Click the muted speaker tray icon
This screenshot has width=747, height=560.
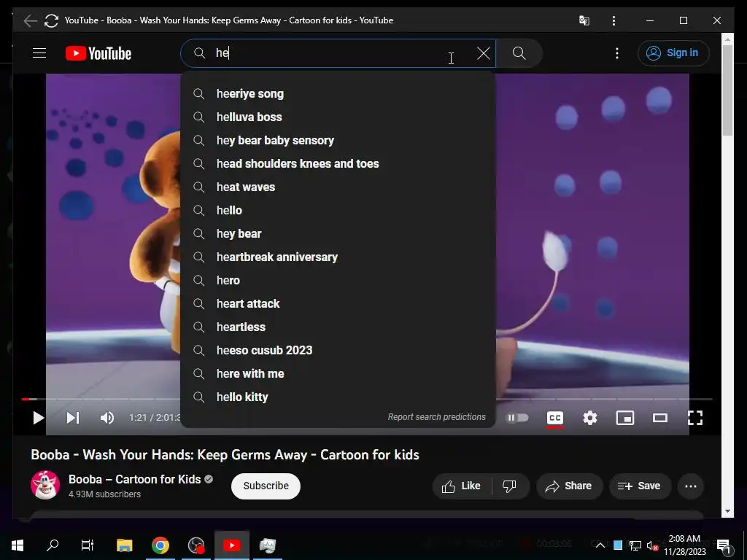pyautogui.click(x=652, y=545)
